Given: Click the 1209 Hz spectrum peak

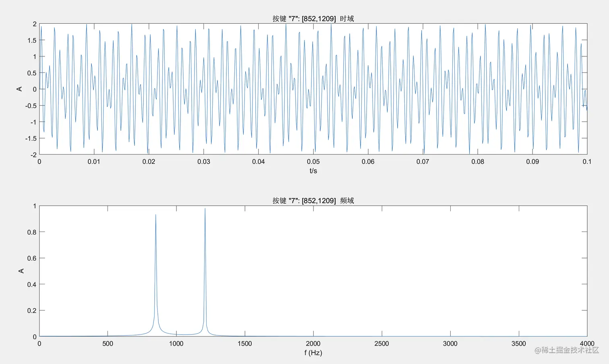Looking at the screenshot, I should click(205, 209).
